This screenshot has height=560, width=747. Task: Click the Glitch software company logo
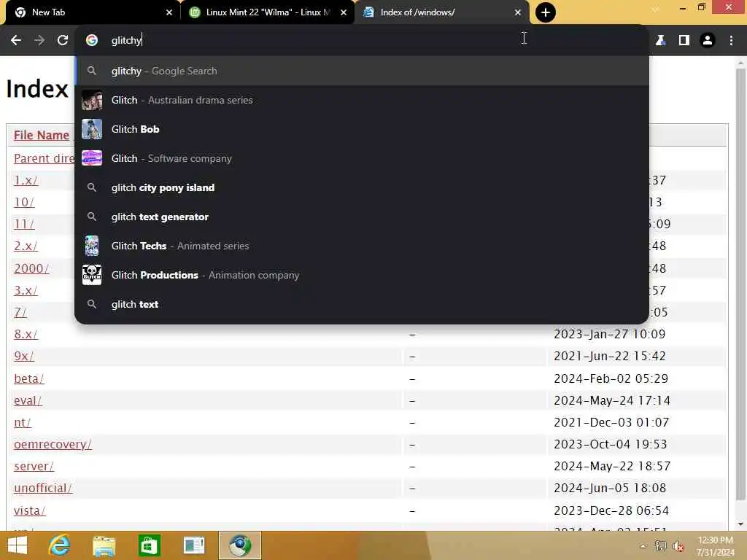point(92,158)
